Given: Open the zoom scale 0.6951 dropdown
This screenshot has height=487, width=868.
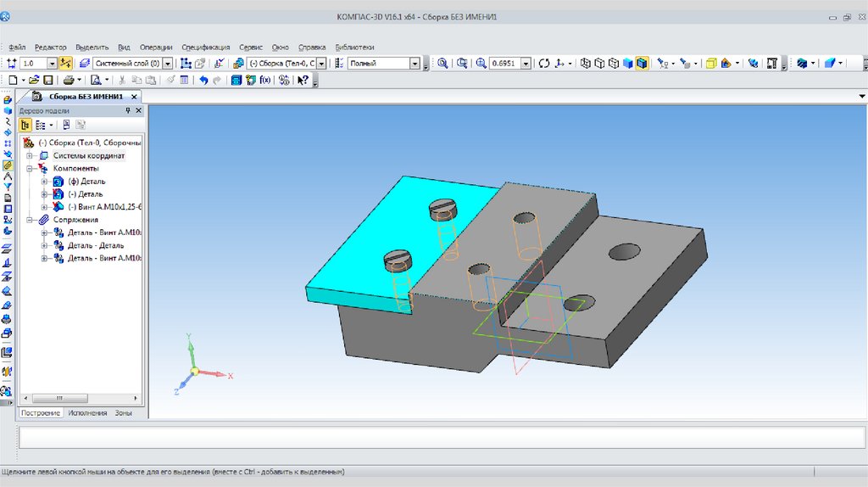Looking at the screenshot, I should (526, 64).
